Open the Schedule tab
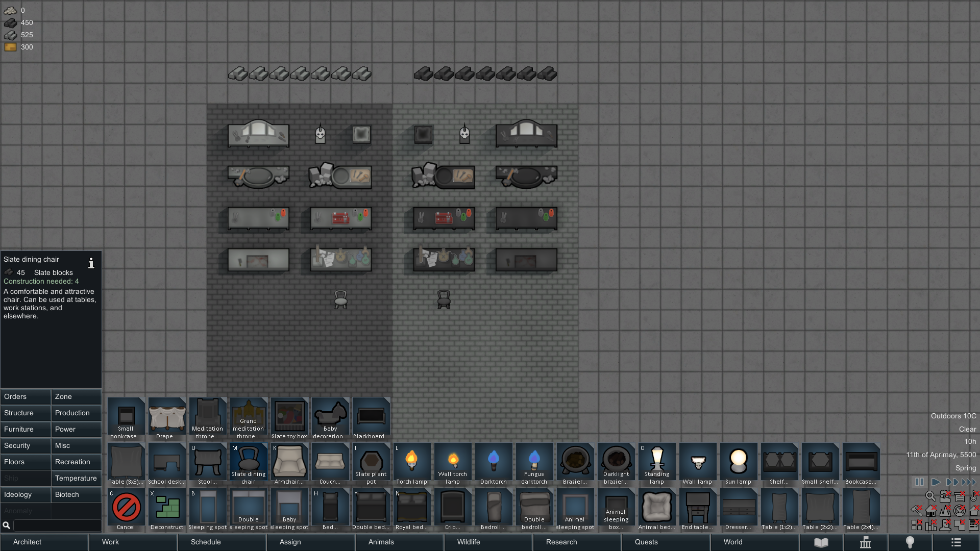The image size is (980, 551). click(222, 542)
